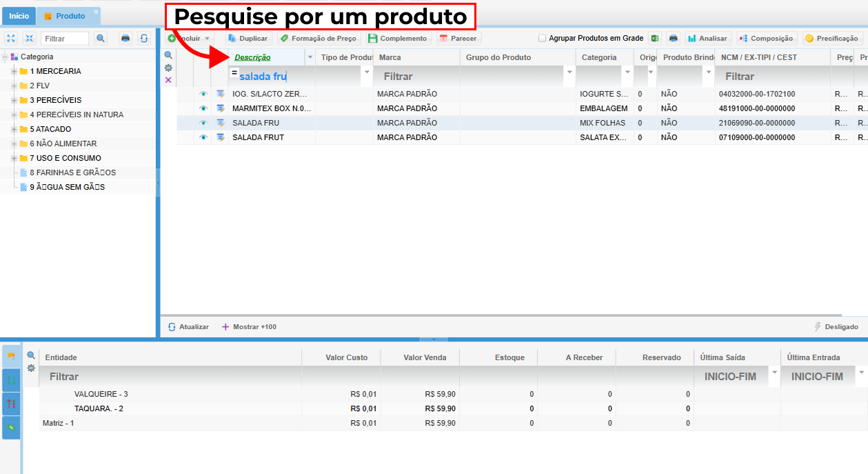Click the refresh icon in the category panel

pyautogui.click(x=143, y=39)
